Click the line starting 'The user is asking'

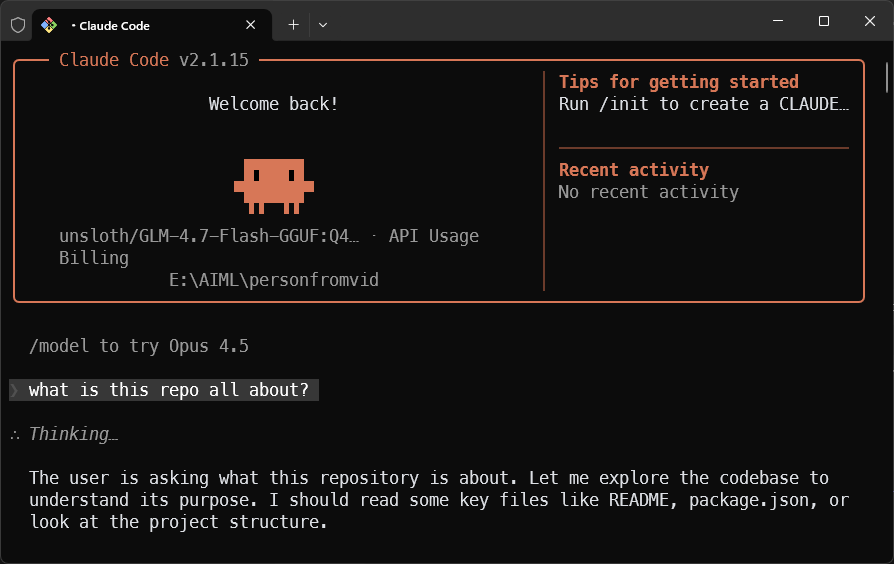point(429,478)
